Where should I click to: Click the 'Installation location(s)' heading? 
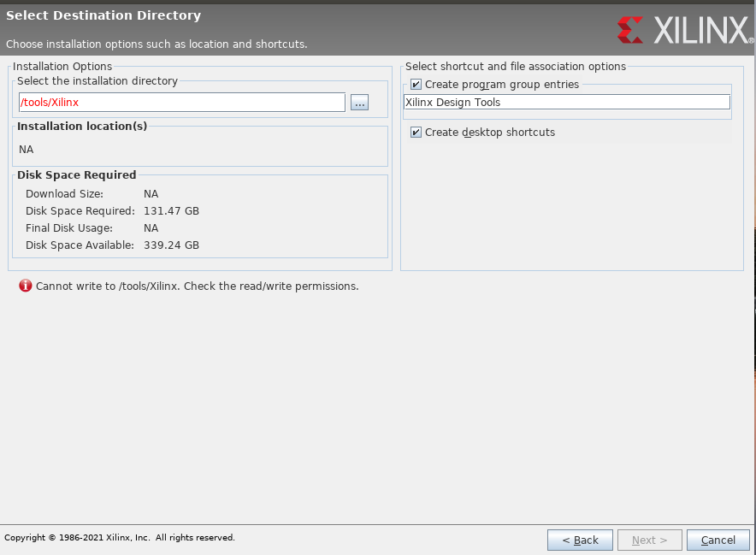(x=82, y=127)
